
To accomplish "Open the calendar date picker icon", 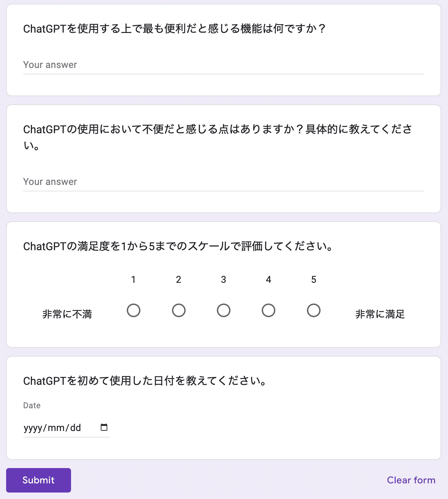I will tap(104, 427).
